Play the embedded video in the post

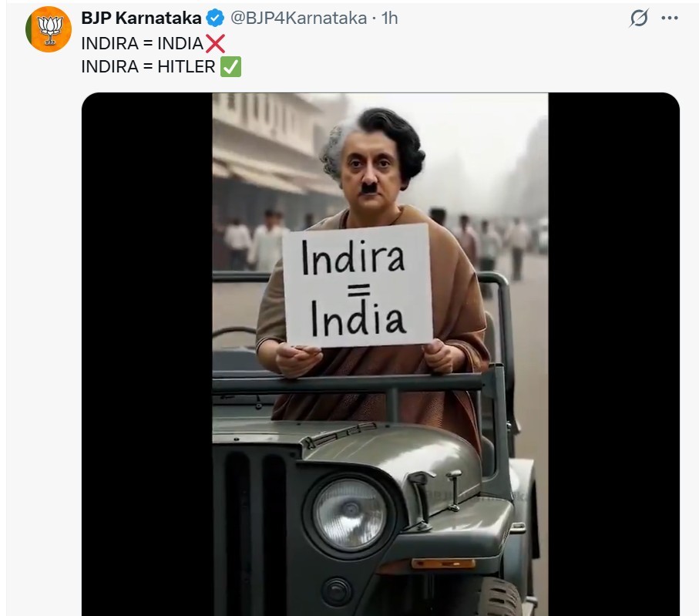[380, 354]
